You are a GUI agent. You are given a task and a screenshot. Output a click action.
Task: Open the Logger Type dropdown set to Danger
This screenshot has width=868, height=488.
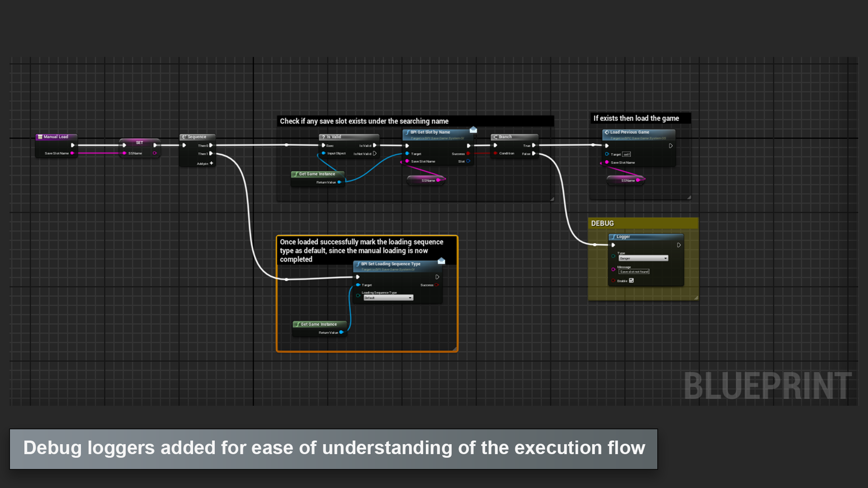[643, 258]
